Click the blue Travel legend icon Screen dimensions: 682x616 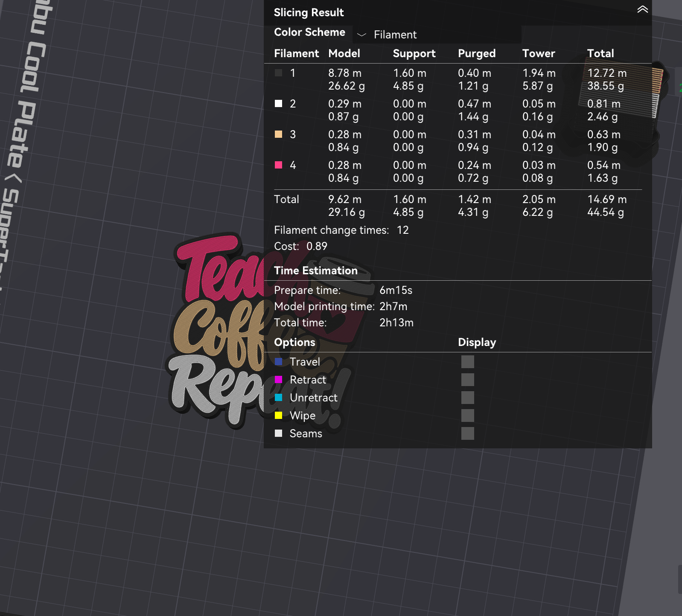tap(278, 362)
